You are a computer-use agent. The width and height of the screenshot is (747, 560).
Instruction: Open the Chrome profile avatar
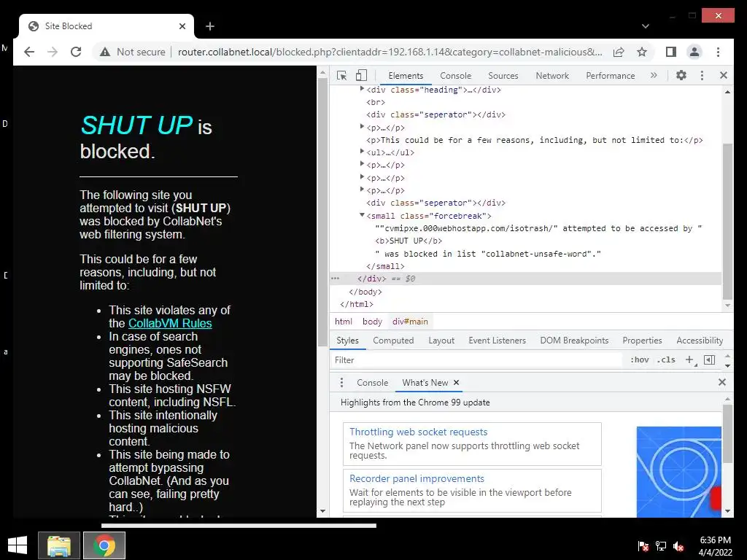pos(694,52)
